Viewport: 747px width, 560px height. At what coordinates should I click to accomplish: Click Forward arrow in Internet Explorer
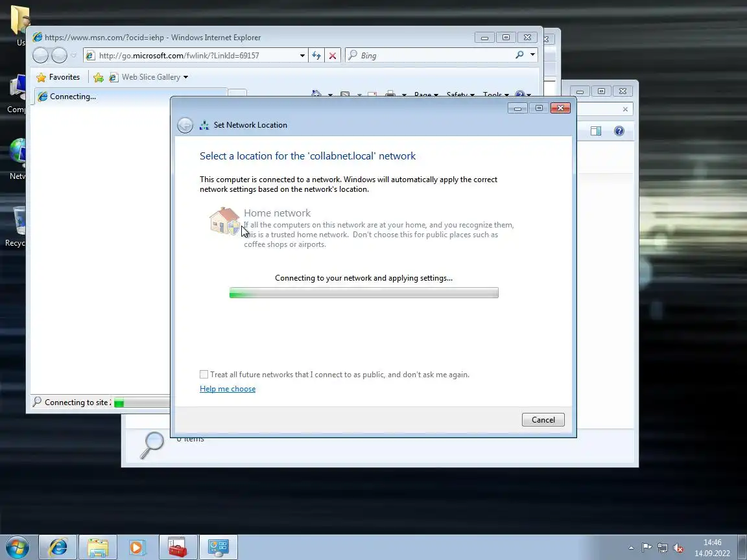point(59,56)
